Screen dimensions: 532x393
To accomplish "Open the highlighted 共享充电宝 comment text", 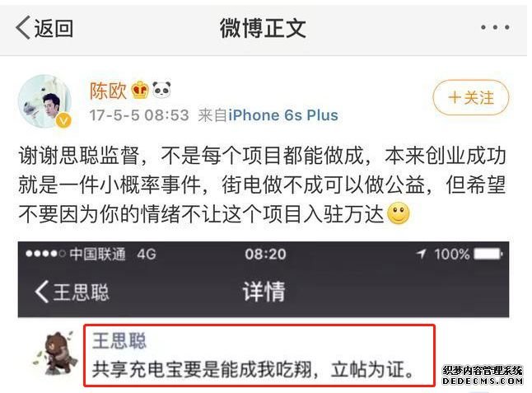I will (254, 369).
